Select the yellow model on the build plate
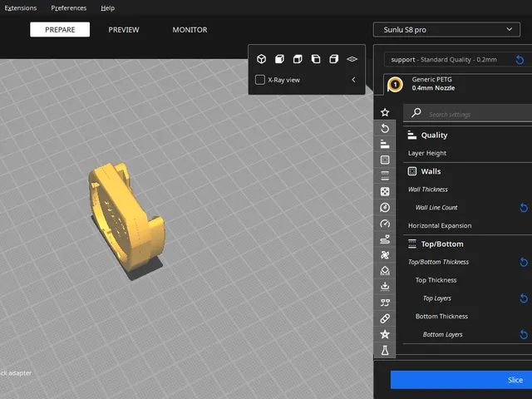 point(127,216)
